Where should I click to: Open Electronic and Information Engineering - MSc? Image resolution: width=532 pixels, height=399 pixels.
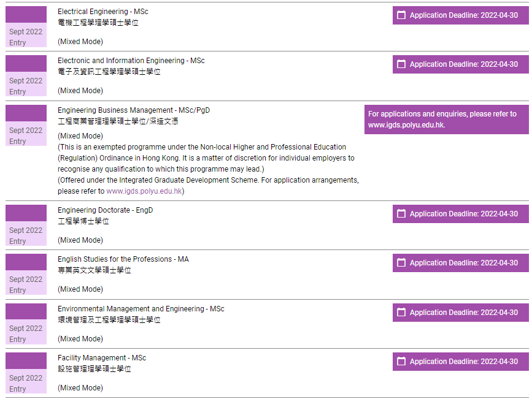click(131, 61)
